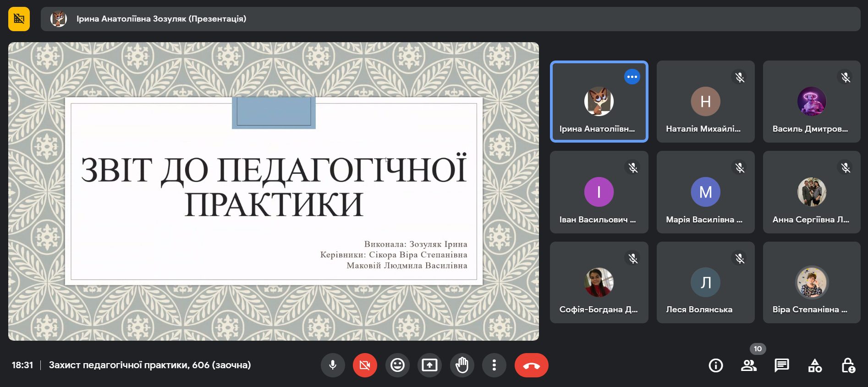Click the participant count badge 10

pos(758,349)
